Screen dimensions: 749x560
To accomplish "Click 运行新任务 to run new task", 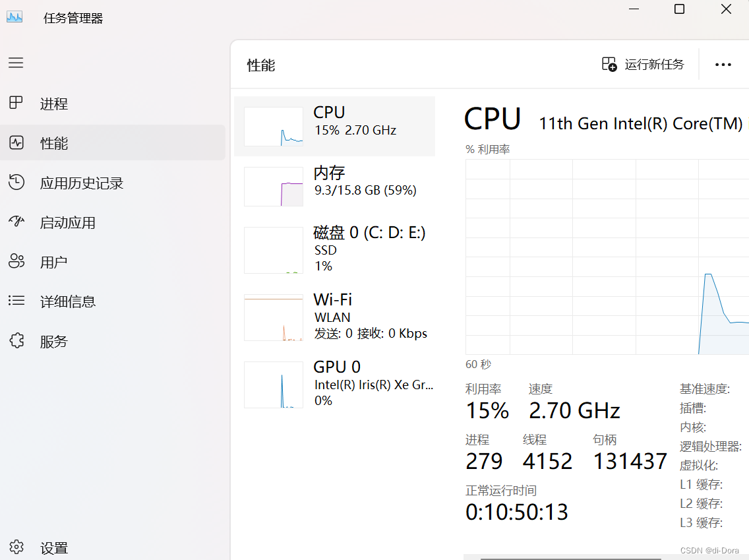I will [643, 64].
